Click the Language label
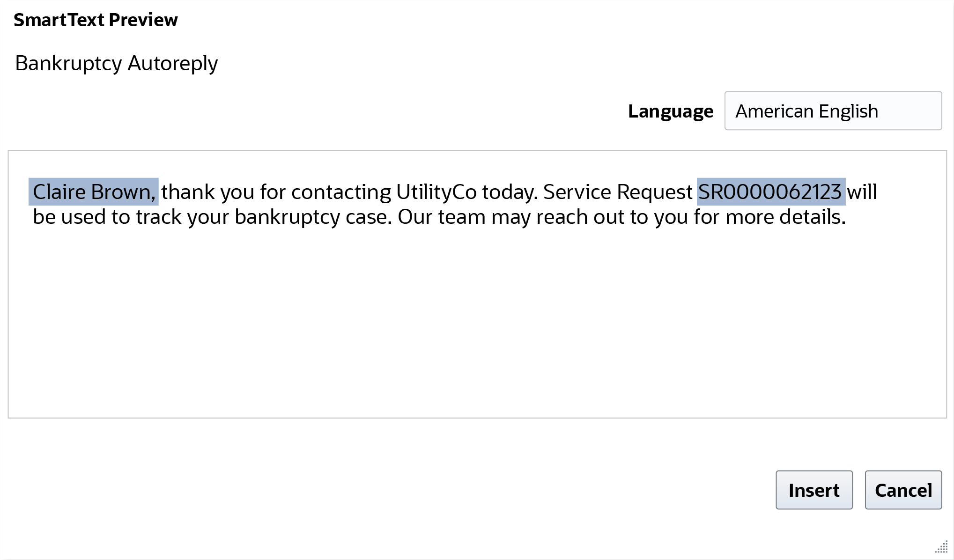 670,111
